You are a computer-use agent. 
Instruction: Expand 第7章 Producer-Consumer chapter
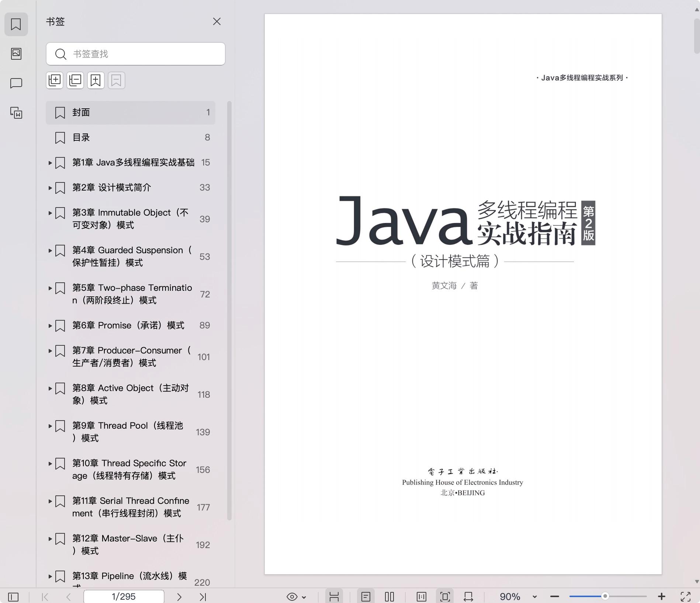(50, 351)
